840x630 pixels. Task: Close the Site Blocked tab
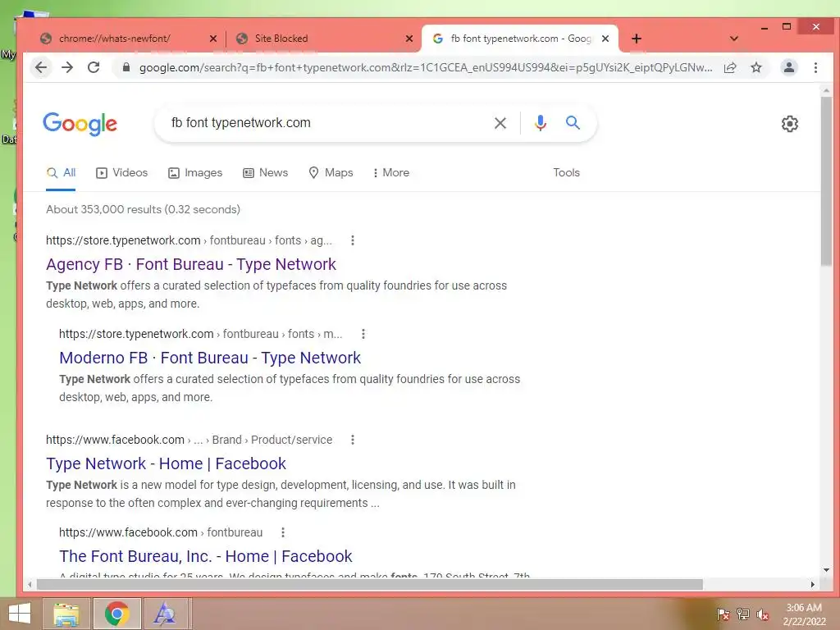tap(409, 39)
